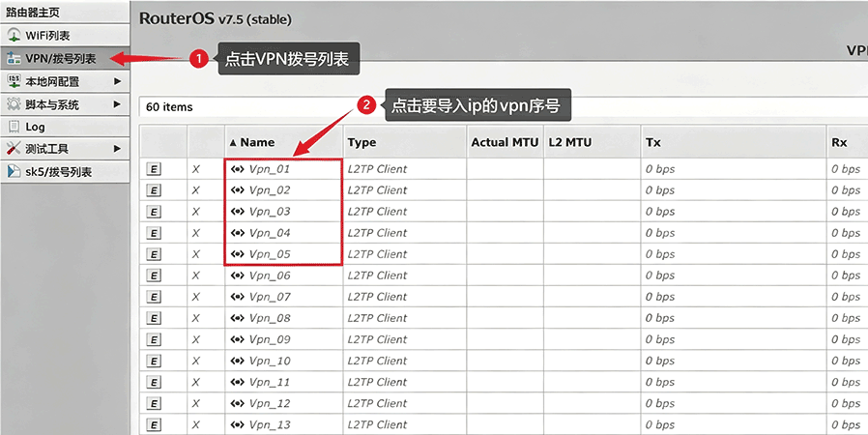The height and width of the screenshot is (435, 868).
Task: Expand the 本地网配置 submenu arrow
Action: coord(117,81)
